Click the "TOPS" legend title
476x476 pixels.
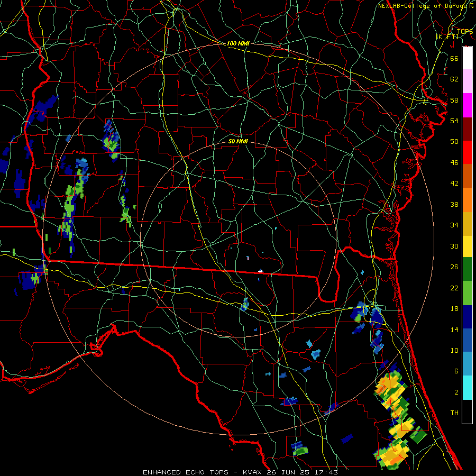pos(465,31)
